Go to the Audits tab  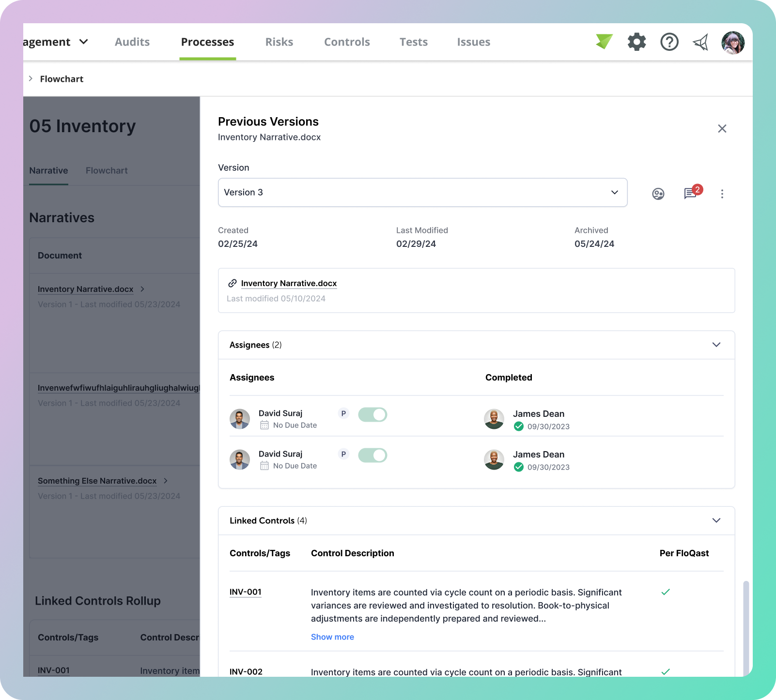pyautogui.click(x=132, y=42)
